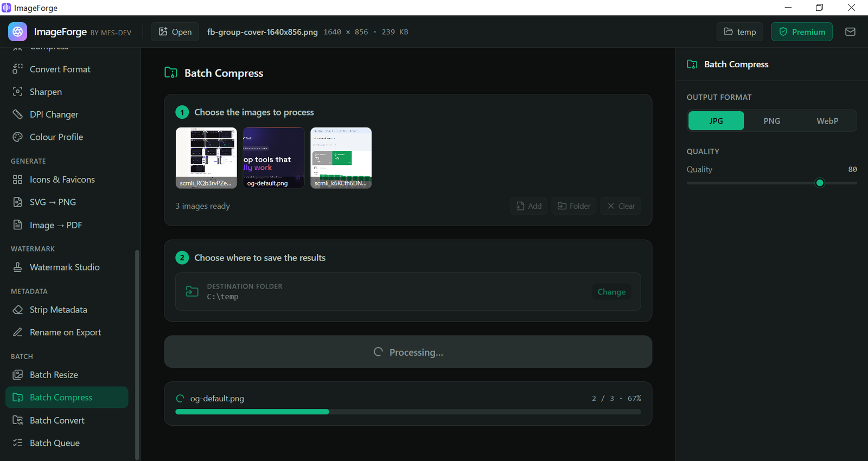Click the Open file button
Viewport: 868px width, 461px height.
[x=175, y=32]
